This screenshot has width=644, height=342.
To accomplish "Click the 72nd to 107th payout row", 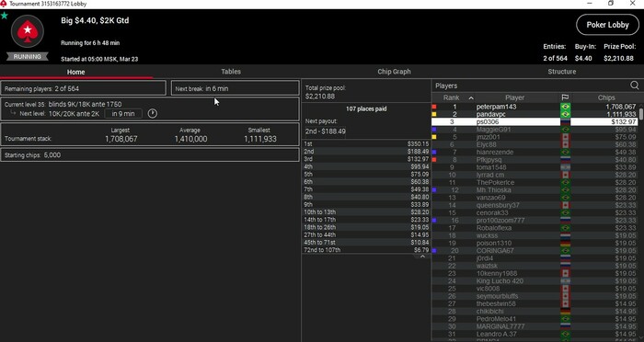I will (366, 250).
